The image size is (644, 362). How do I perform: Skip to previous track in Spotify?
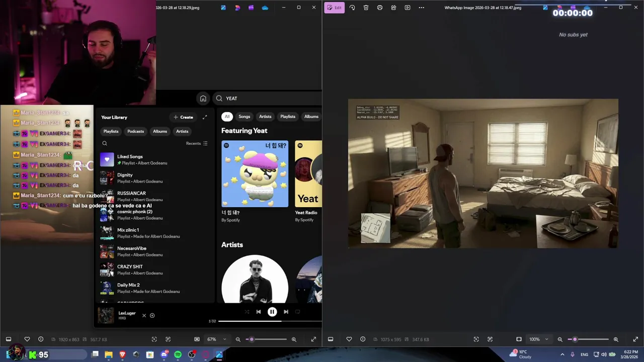point(259,312)
